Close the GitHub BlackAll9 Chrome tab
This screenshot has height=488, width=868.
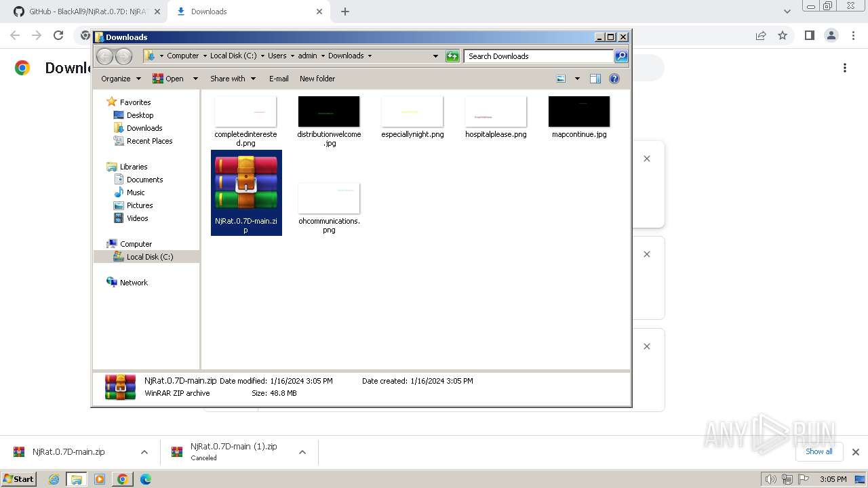(157, 12)
